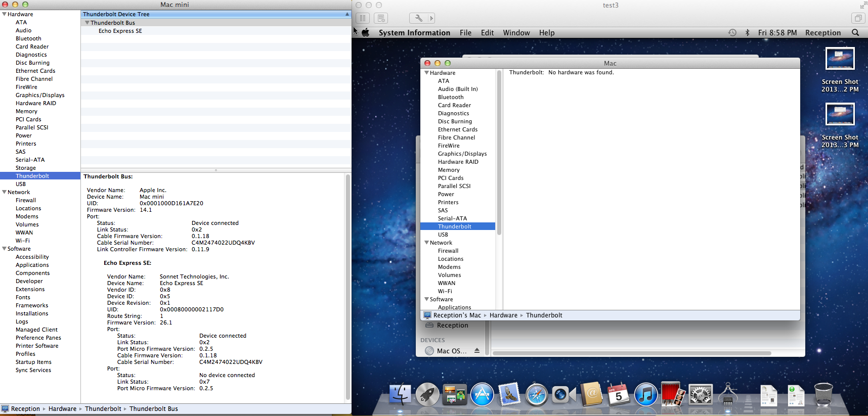The height and width of the screenshot is (416, 868).
Task: Open System Preferences in the dock
Action: (x=701, y=395)
